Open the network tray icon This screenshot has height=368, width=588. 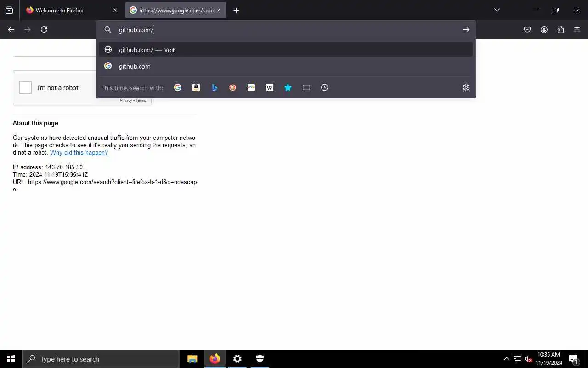coord(517,359)
